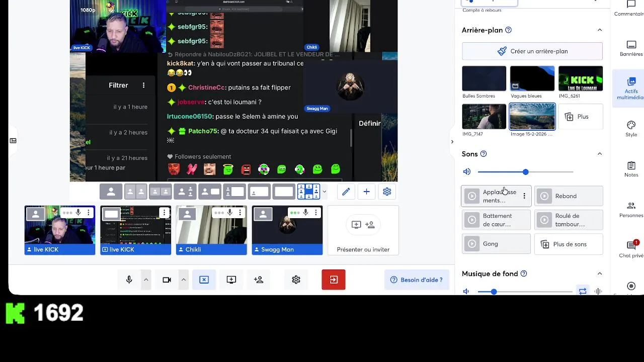Select the fullscreen blank layout icon
Screen dimensions: 644x362
pos(284,192)
